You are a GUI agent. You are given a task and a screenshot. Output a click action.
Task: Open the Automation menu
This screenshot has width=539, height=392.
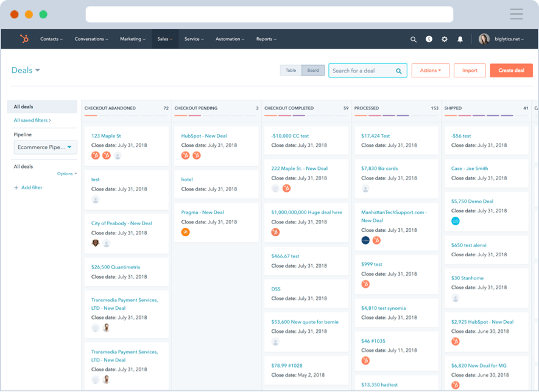tap(230, 39)
